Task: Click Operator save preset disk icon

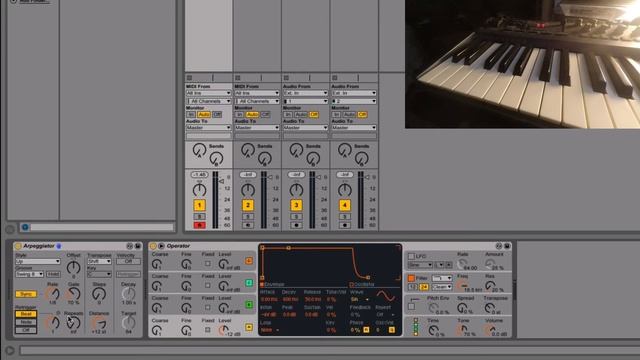Action: (507, 246)
